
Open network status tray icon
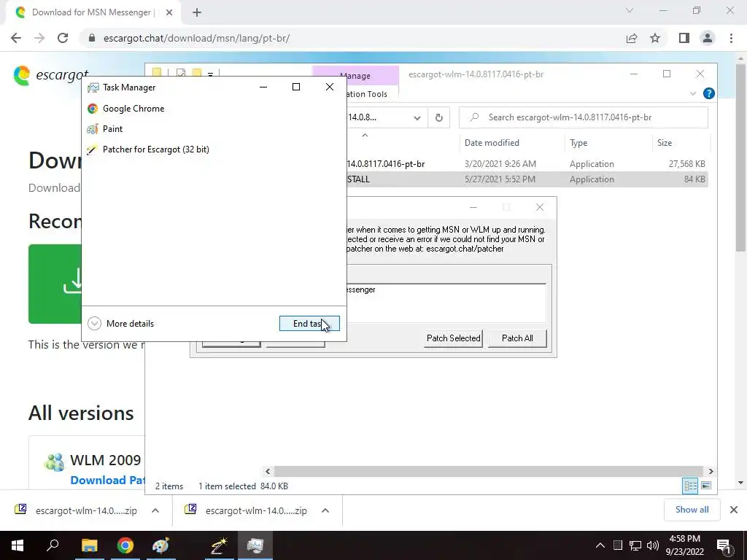[635, 545]
